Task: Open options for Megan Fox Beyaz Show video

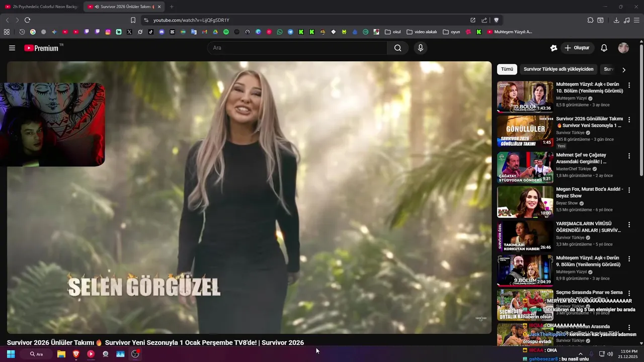Action: [629, 191]
